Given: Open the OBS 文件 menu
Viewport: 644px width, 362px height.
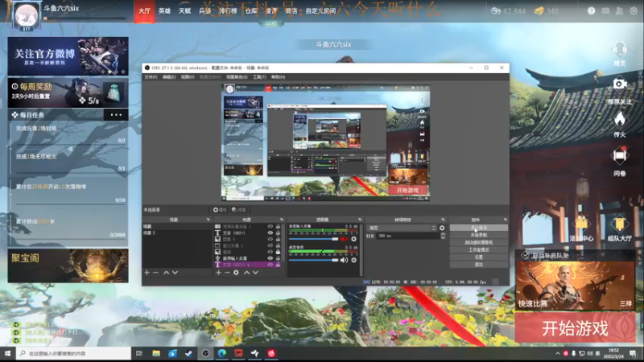Looking at the screenshot, I should pyautogui.click(x=151, y=77).
